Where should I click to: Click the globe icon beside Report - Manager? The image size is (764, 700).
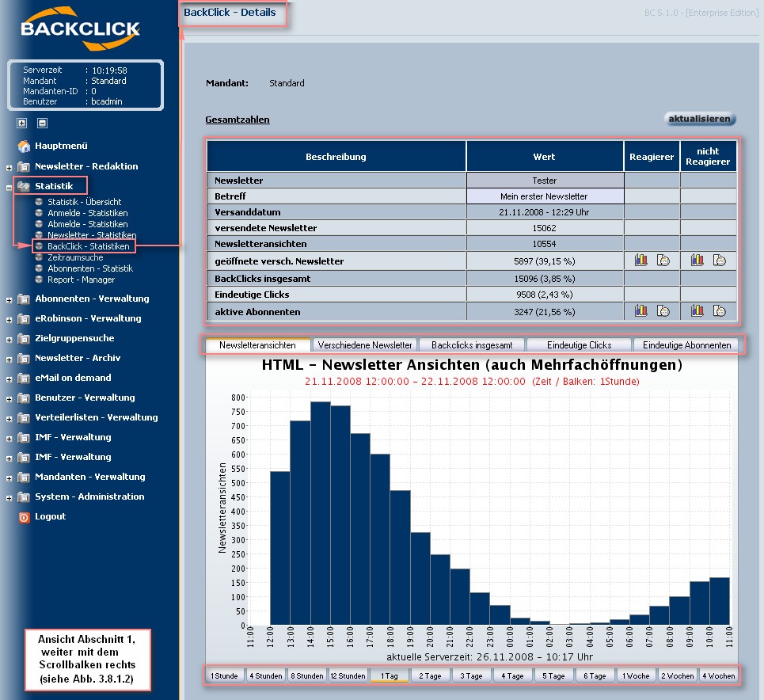click(x=39, y=280)
